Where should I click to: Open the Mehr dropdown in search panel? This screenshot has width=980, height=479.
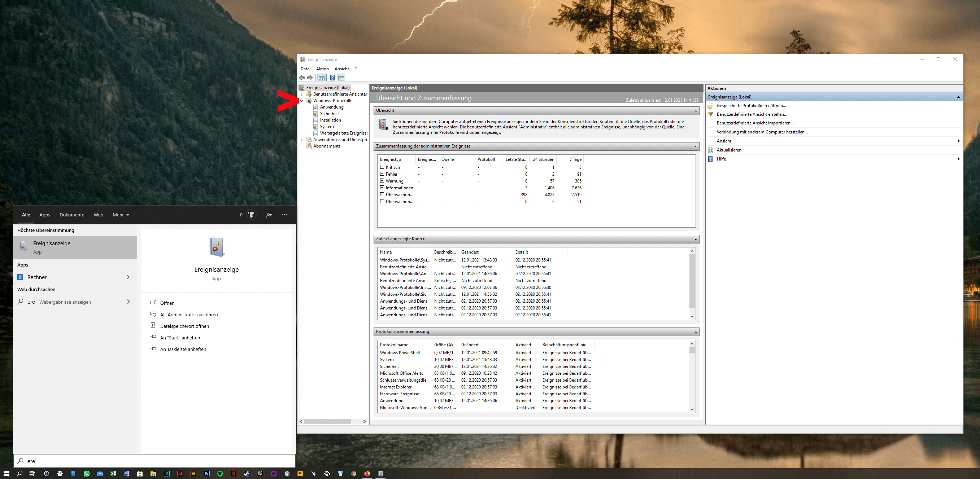tap(121, 215)
